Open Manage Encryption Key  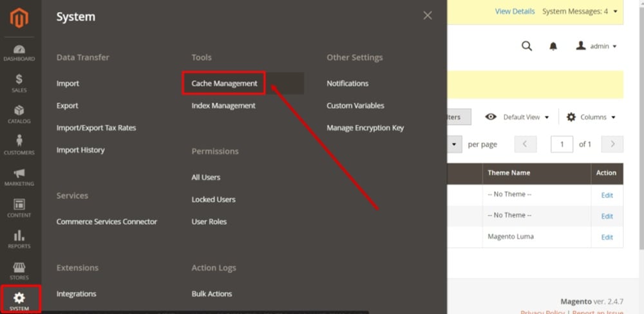pos(365,127)
